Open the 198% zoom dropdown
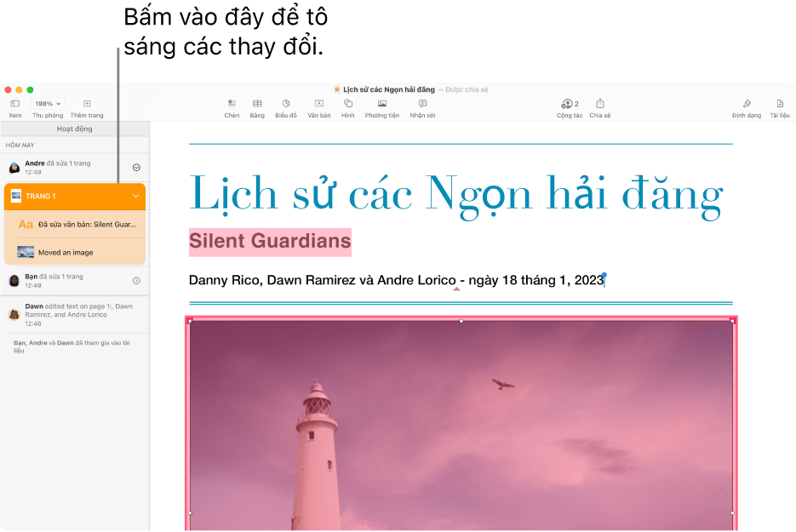Screen dimensions: 796x532 coord(48,104)
